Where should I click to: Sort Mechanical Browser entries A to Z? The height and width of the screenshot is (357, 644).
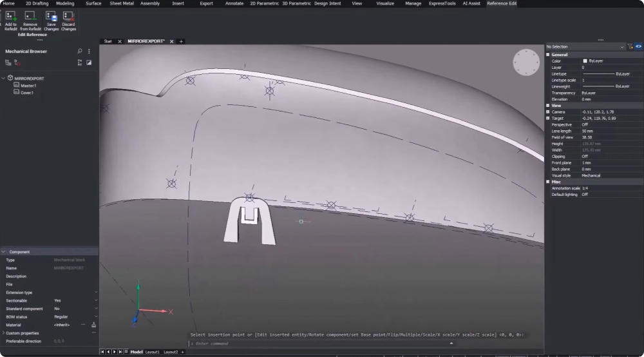click(80, 63)
